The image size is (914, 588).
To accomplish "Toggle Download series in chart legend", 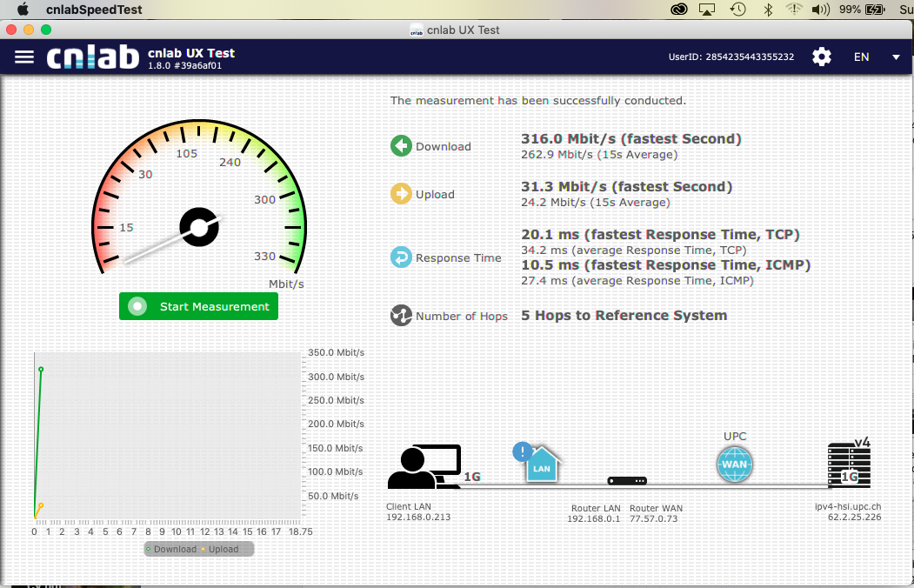I will coord(171,549).
